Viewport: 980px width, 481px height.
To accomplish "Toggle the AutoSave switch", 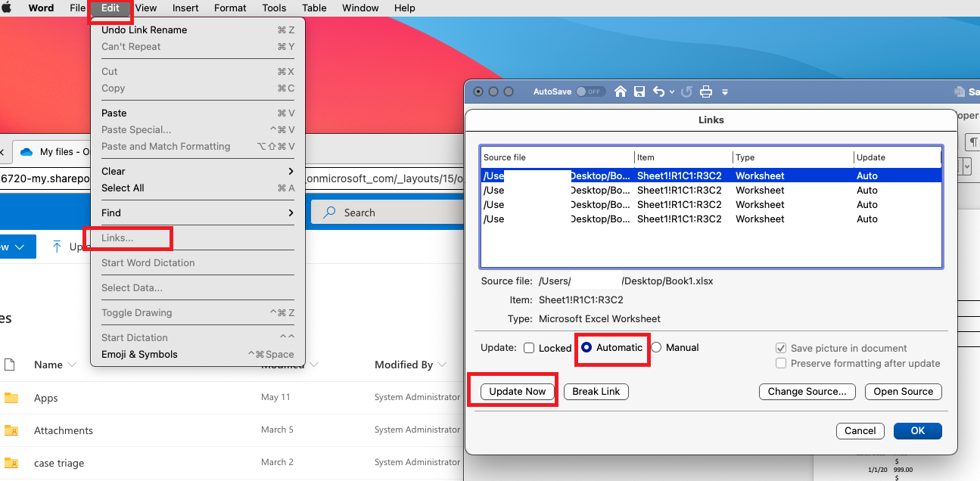I will coord(590,92).
